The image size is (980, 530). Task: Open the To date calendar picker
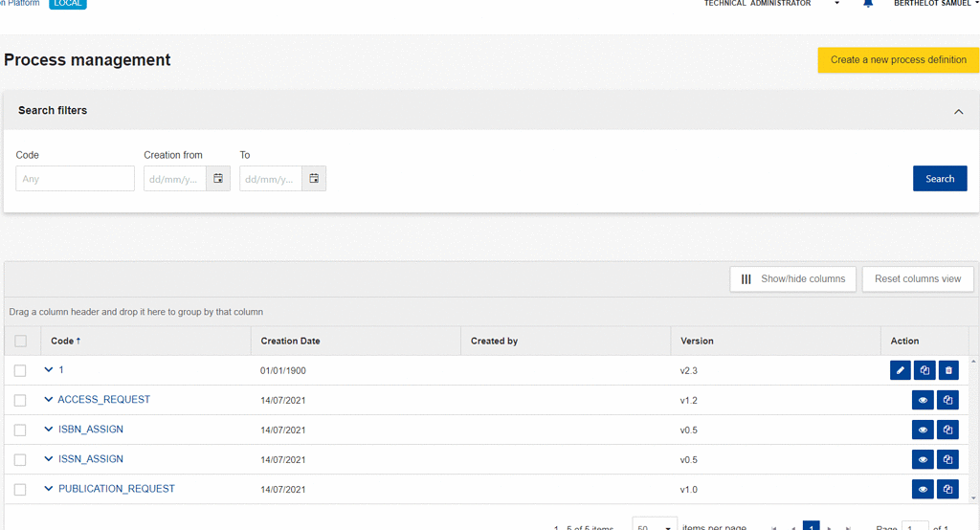pos(314,179)
